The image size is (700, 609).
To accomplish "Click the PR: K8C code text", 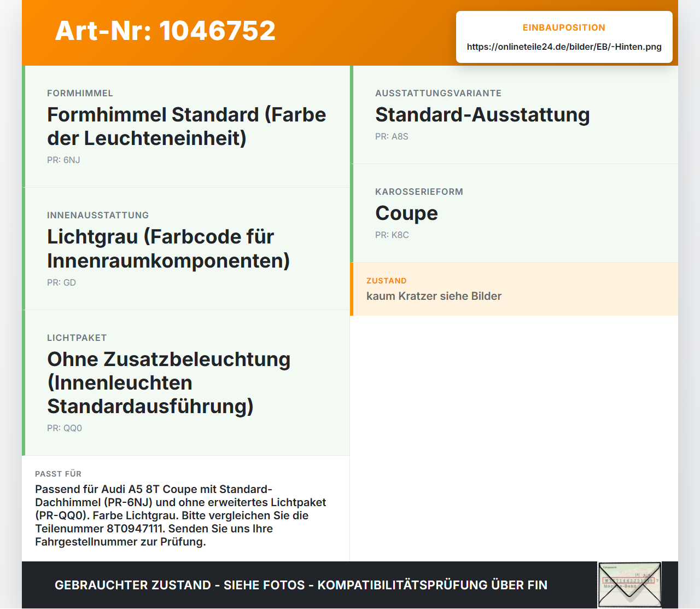I will [x=392, y=235].
